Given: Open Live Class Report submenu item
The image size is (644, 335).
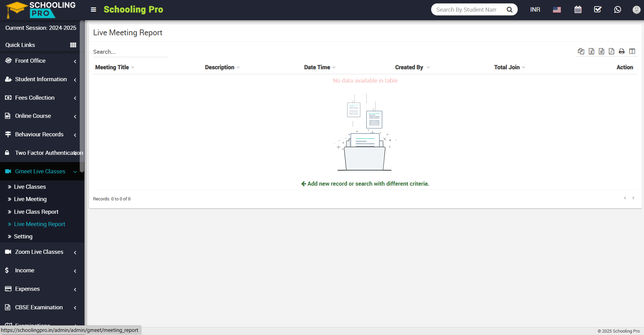Looking at the screenshot, I should click(36, 212).
